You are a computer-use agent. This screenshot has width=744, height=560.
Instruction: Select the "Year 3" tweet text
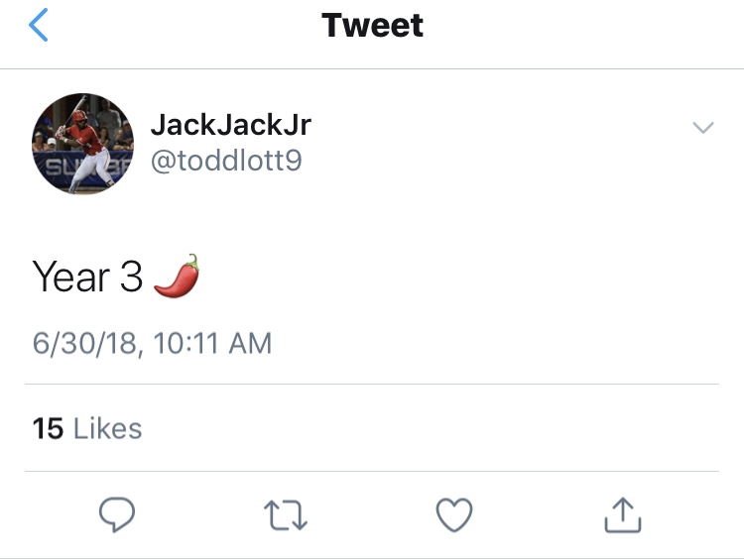pyautogui.click(x=88, y=278)
